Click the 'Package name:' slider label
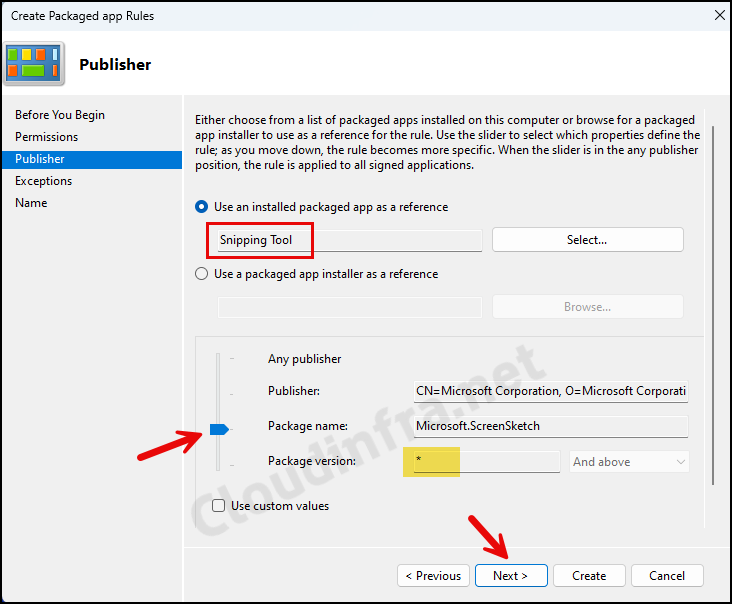732x604 pixels. click(308, 426)
